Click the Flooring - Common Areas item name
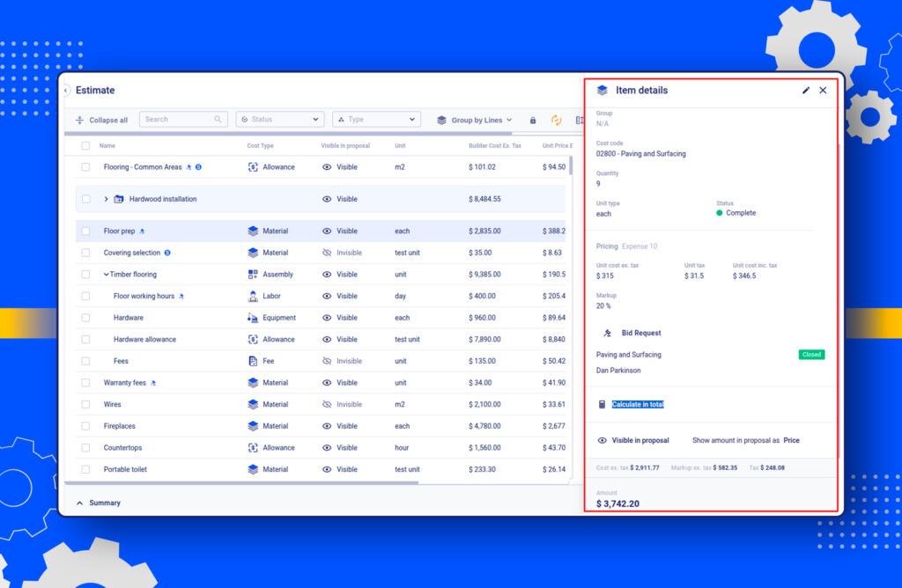Viewport: 902px width, 588px height. point(143,167)
